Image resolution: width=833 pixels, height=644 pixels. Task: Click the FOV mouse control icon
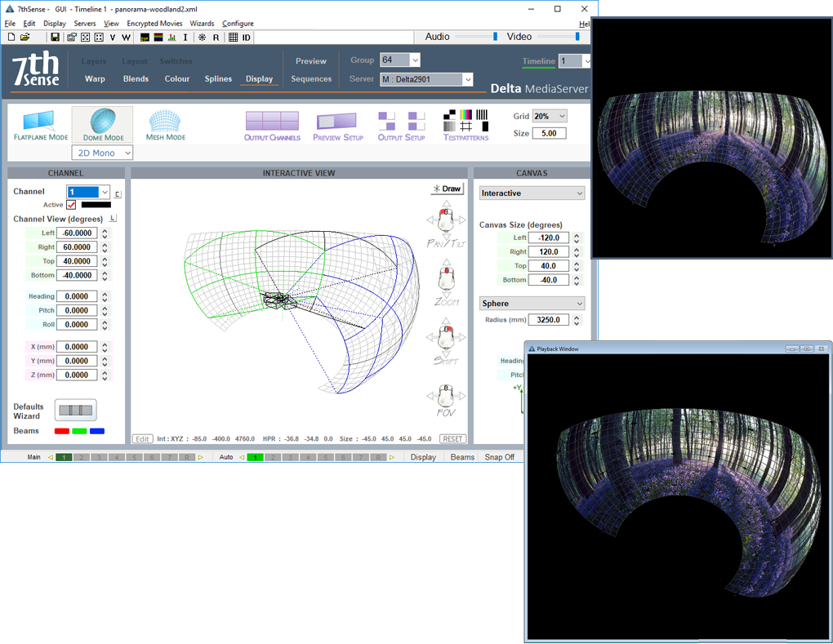pyautogui.click(x=446, y=396)
